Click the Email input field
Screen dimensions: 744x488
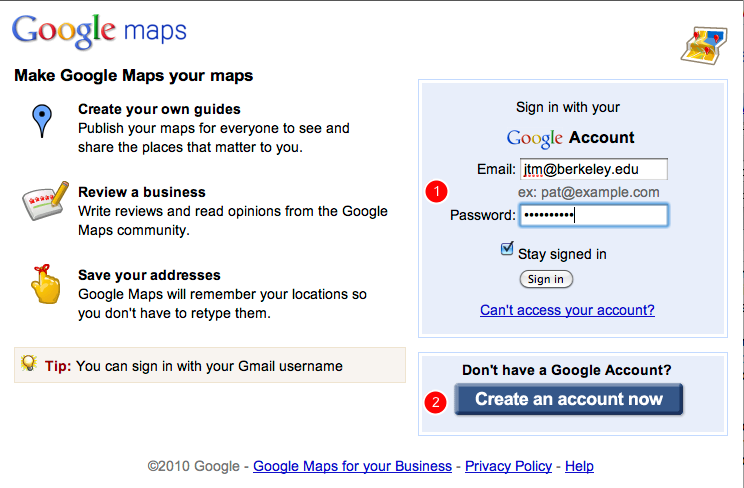pyautogui.click(x=594, y=169)
